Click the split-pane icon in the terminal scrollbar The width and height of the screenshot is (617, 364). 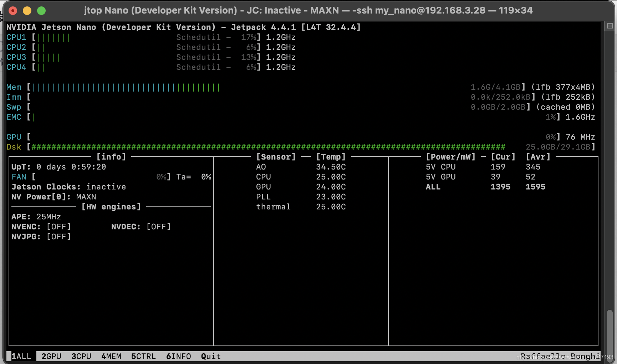click(x=610, y=26)
